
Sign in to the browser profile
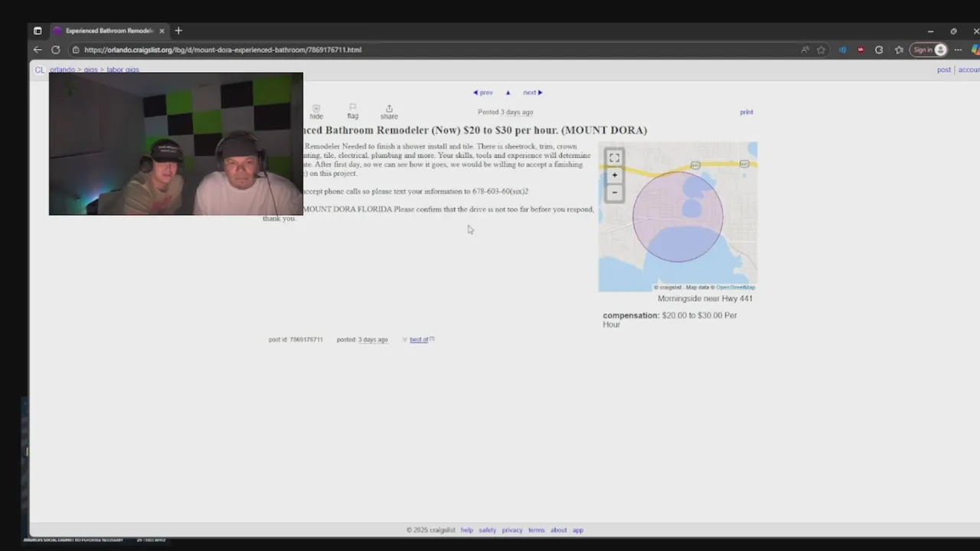click(929, 50)
